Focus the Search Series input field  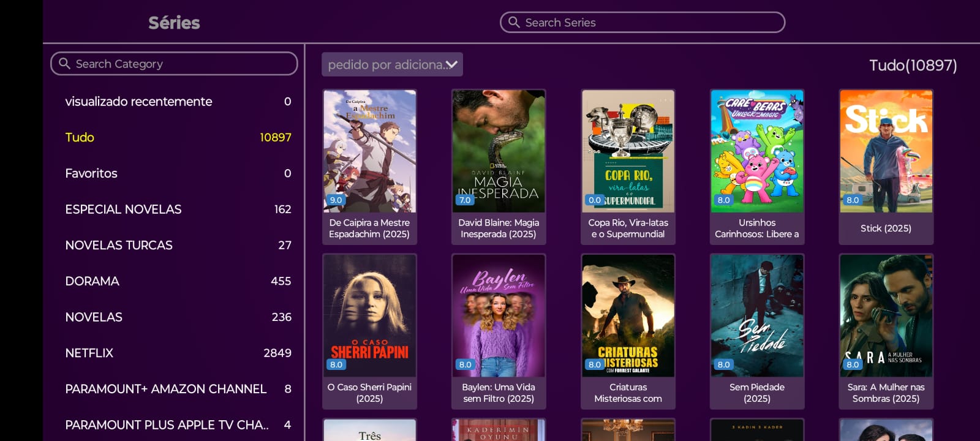tap(643, 22)
